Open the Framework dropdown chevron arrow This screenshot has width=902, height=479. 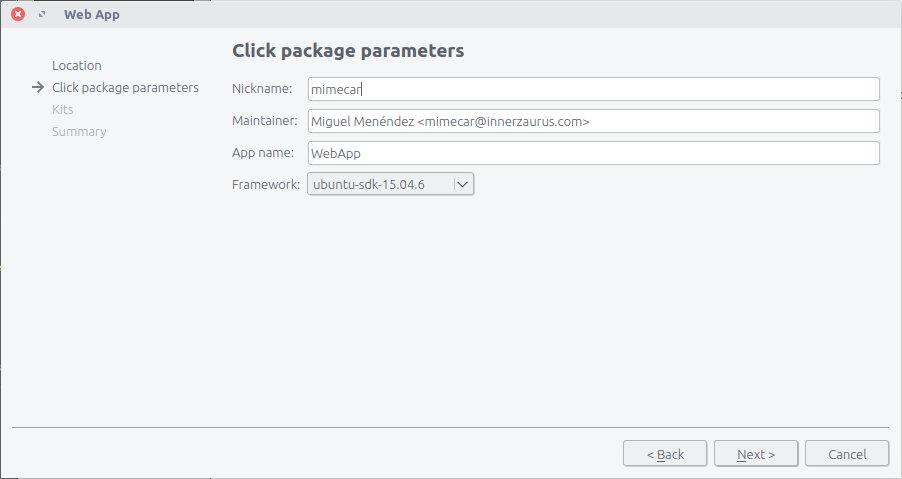coord(463,185)
